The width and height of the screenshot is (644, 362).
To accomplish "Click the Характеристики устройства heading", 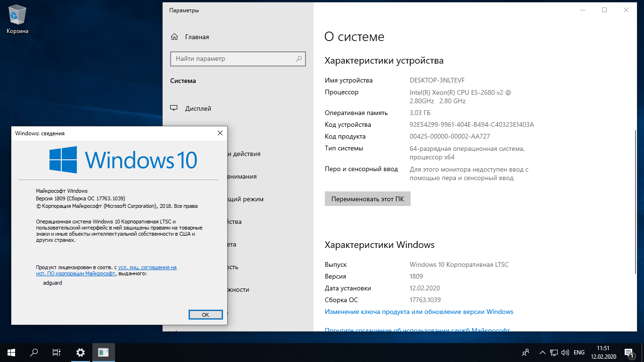I will pos(384,60).
